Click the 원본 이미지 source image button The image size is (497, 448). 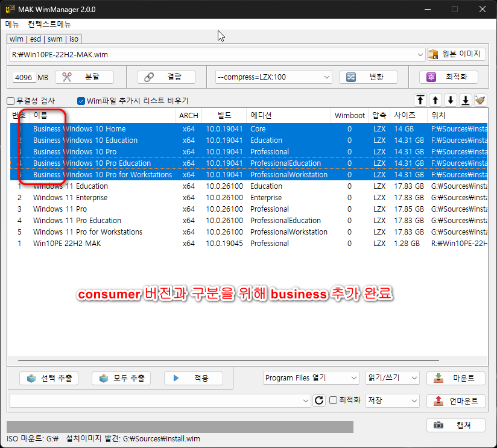coord(456,54)
